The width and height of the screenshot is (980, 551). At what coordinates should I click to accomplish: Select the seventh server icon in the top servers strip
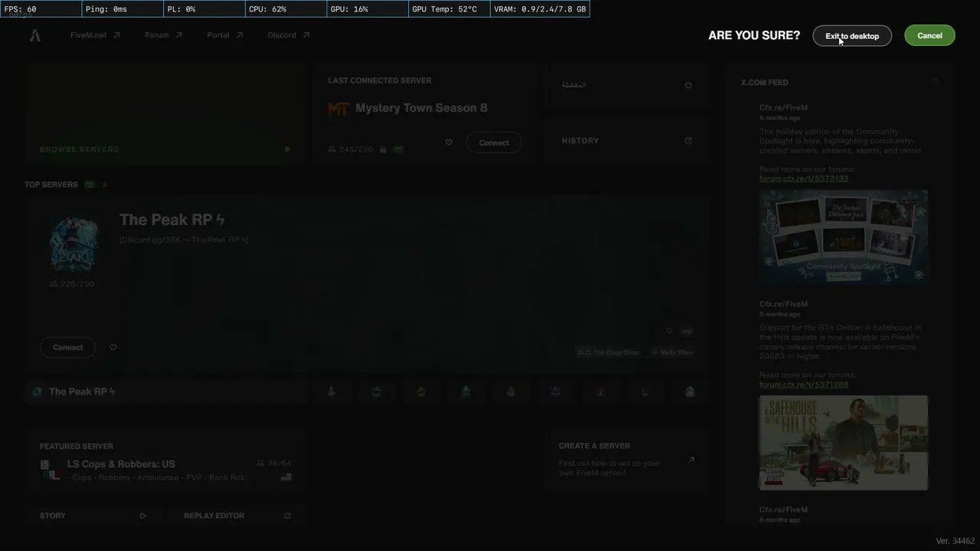[x=600, y=392]
